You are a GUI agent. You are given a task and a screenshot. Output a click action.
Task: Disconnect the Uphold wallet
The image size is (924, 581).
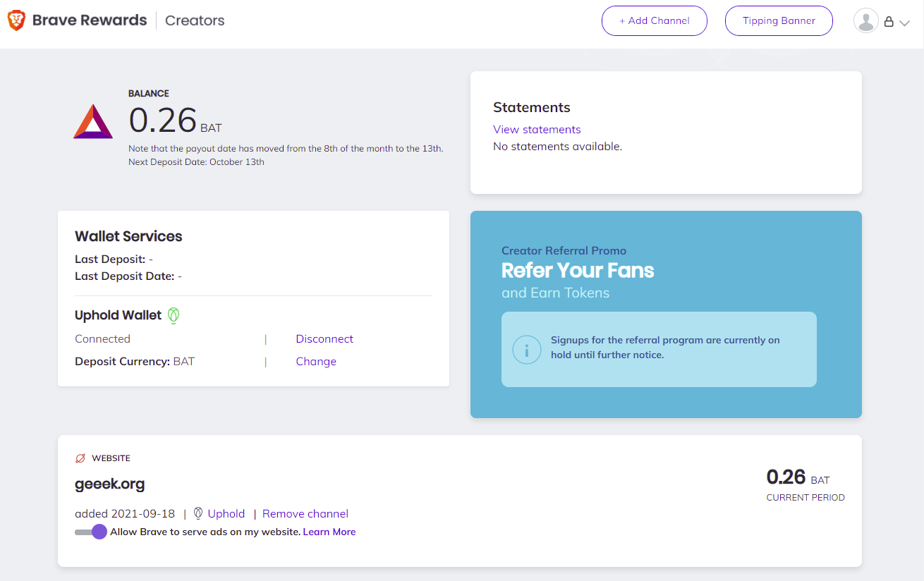(x=324, y=338)
